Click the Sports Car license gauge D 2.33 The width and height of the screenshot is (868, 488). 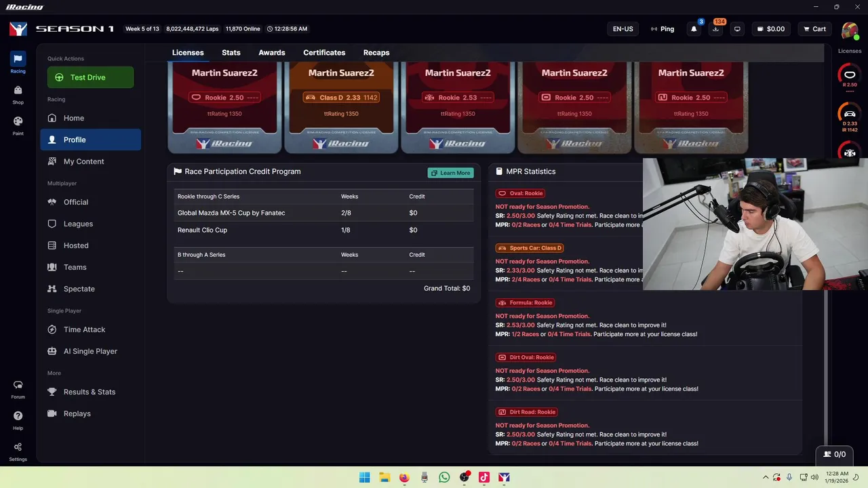pos(850,117)
